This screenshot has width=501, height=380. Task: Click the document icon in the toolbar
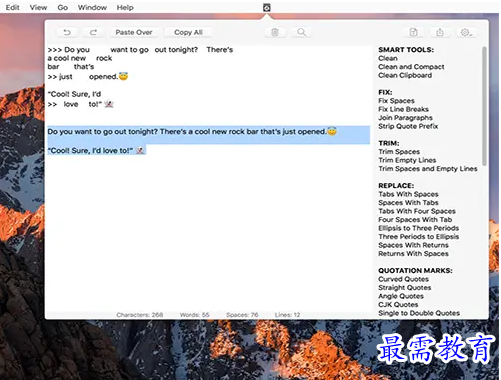tap(413, 32)
